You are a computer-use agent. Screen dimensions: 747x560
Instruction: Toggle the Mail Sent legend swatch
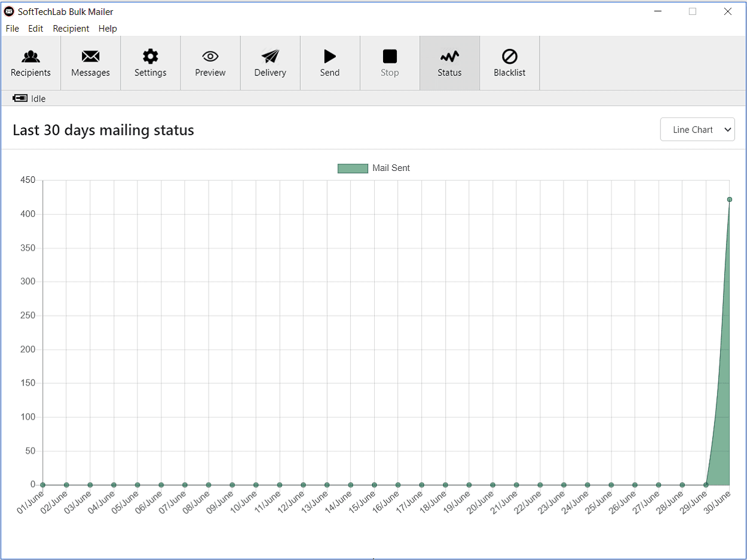pos(353,169)
